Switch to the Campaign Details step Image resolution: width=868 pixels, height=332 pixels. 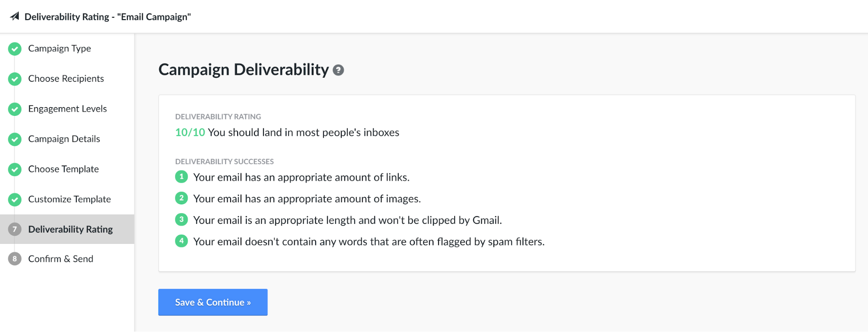tap(64, 139)
